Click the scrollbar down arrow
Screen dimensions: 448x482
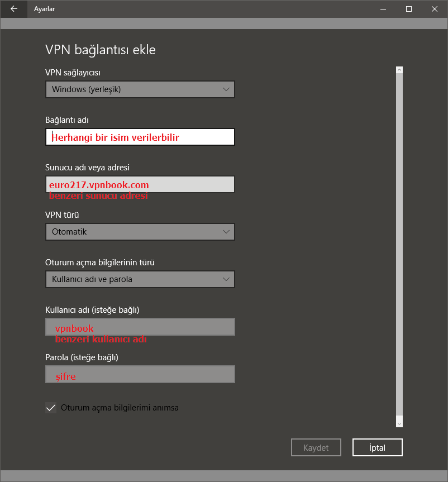tap(399, 424)
